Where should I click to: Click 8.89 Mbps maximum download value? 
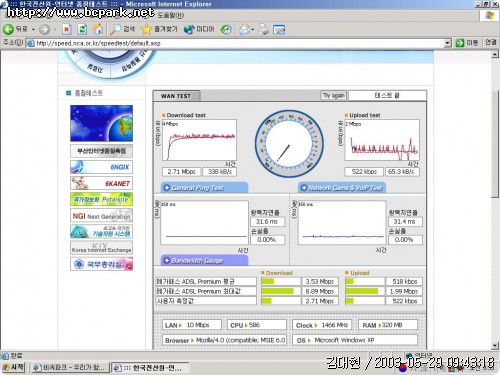(319, 291)
